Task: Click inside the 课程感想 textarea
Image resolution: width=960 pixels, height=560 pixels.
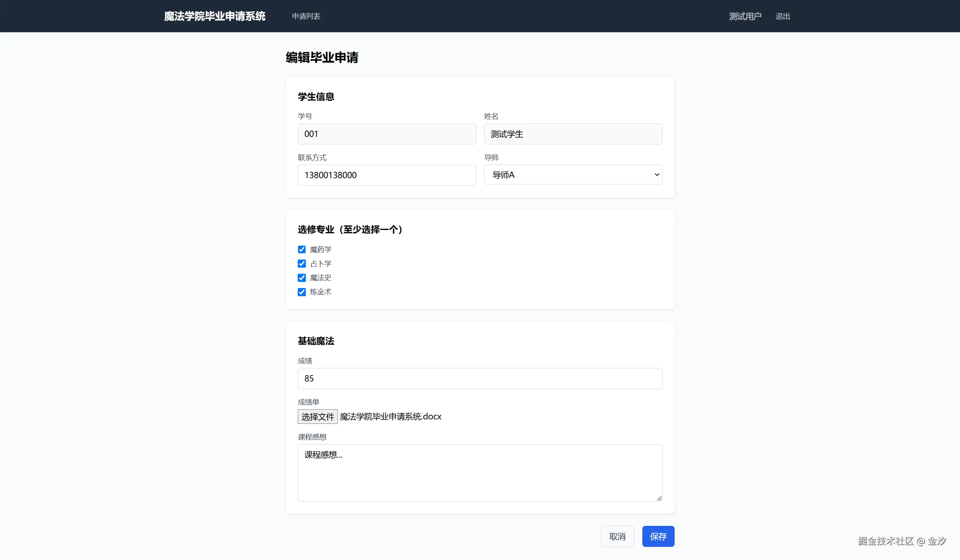Action: coord(480,473)
